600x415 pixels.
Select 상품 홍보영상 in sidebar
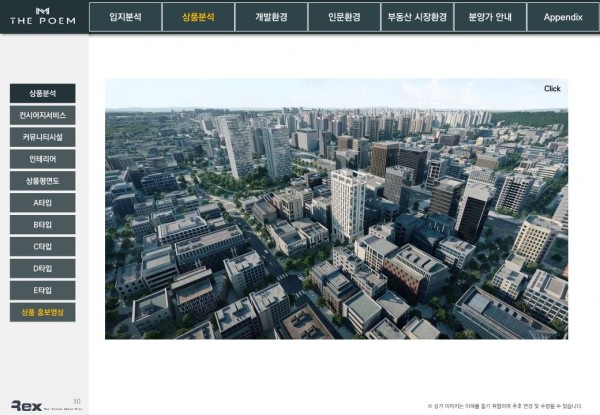pyautogui.click(x=42, y=312)
